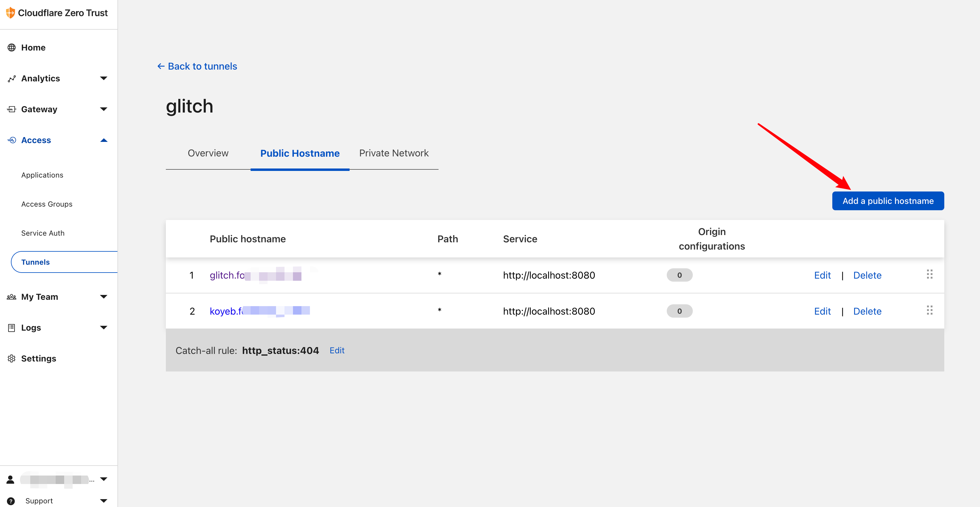Click service URL in the koyeb row
The image size is (980, 507).
click(549, 311)
